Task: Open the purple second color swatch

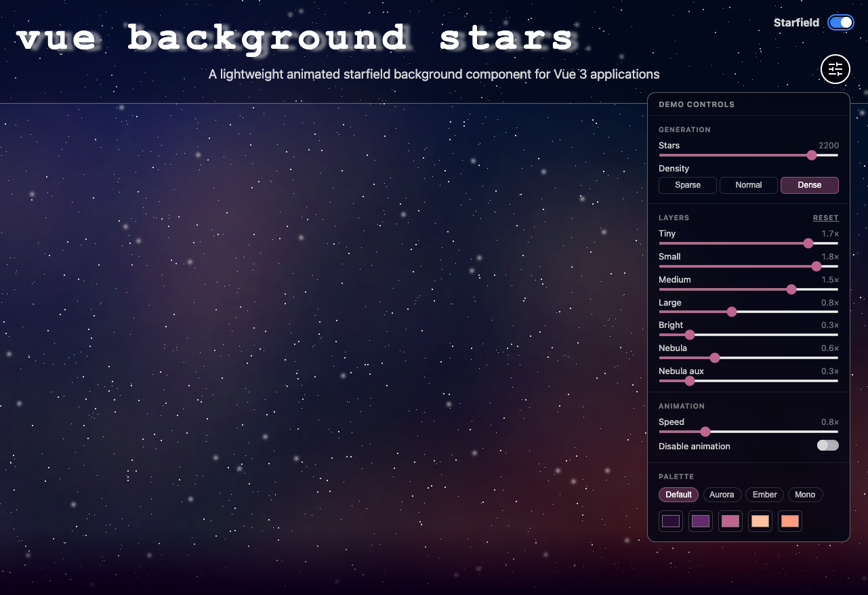Action: point(701,521)
